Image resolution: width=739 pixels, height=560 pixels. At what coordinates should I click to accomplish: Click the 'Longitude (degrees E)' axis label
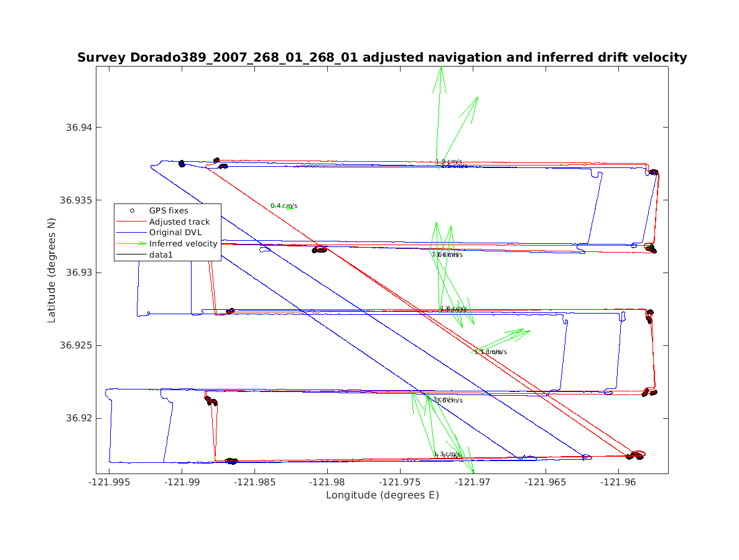[x=382, y=495]
